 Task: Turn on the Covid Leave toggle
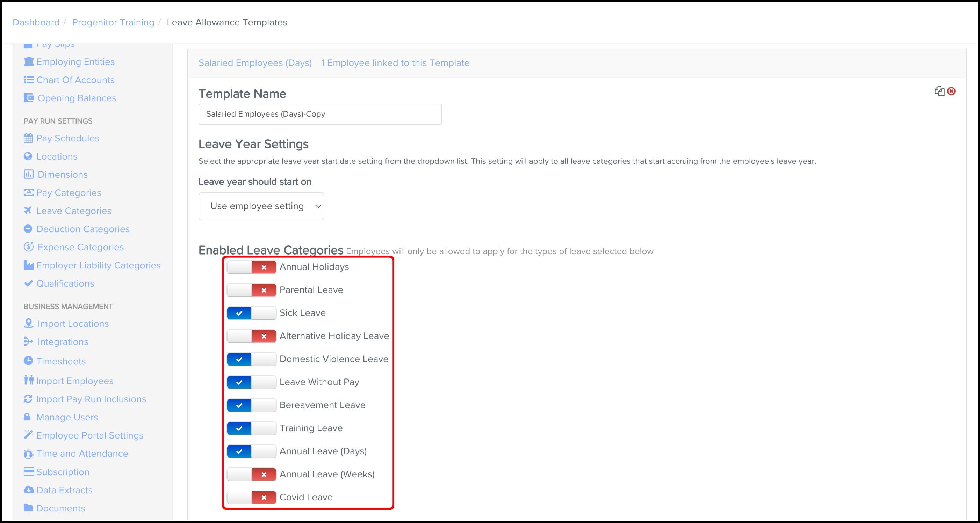click(251, 498)
